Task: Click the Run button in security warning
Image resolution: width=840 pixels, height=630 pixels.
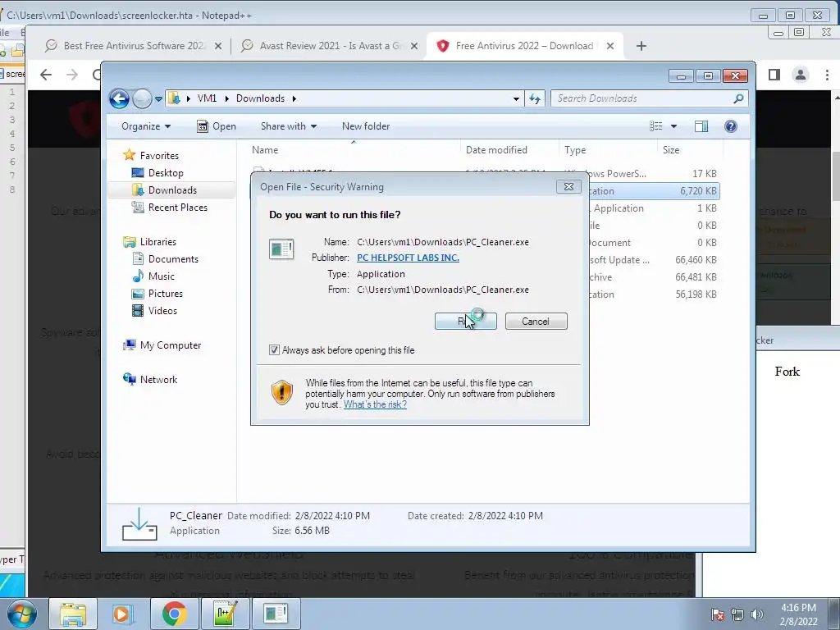Action: pos(466,322)
